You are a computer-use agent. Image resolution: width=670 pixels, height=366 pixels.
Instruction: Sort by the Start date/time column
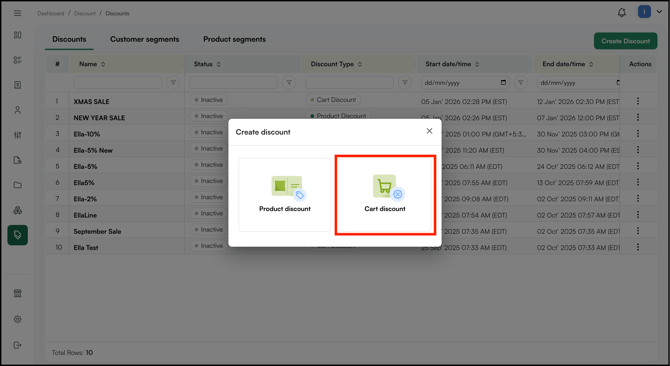pyautogui.click(x=477, y=64)
